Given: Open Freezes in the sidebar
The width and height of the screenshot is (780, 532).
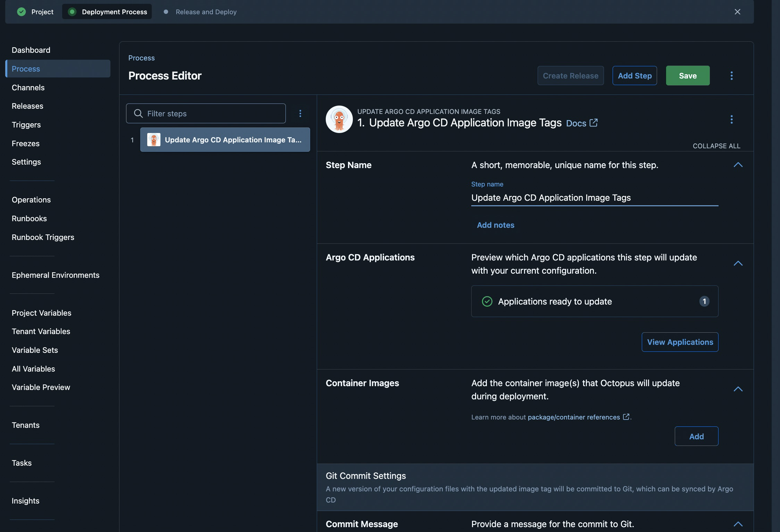Looking at the screenshot, I should pyautogui.click(x=26, y=143).
